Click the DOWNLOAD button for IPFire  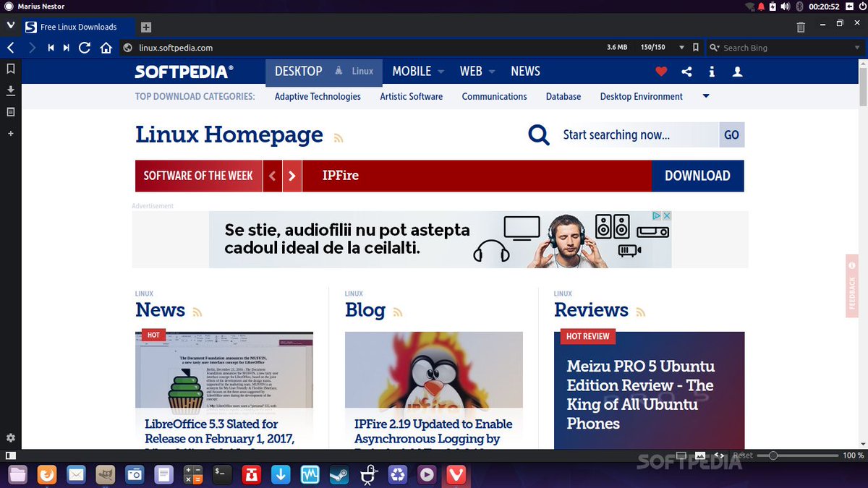click(697, 176)
